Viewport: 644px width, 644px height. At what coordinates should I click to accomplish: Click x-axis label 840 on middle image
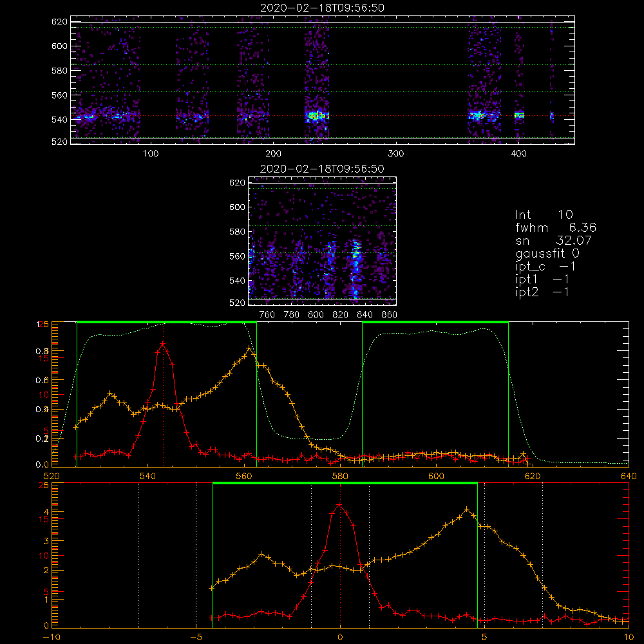coord(365,315)
